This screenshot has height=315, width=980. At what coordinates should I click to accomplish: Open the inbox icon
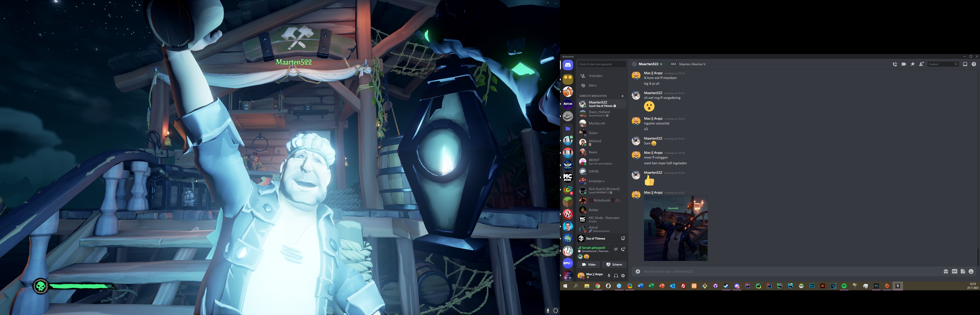pyautogui.click(x=965, y=64)
